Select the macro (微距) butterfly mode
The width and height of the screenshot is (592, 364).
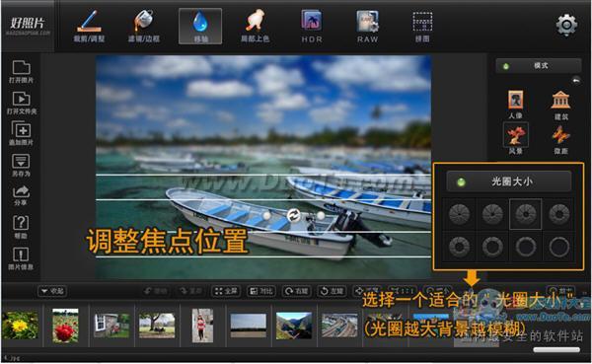[561, 139]
